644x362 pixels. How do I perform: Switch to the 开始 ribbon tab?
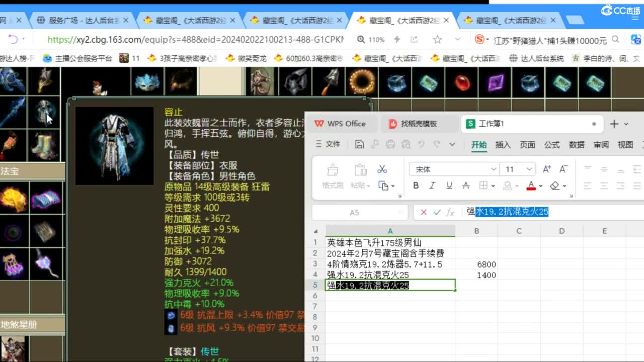pos(479,145)
